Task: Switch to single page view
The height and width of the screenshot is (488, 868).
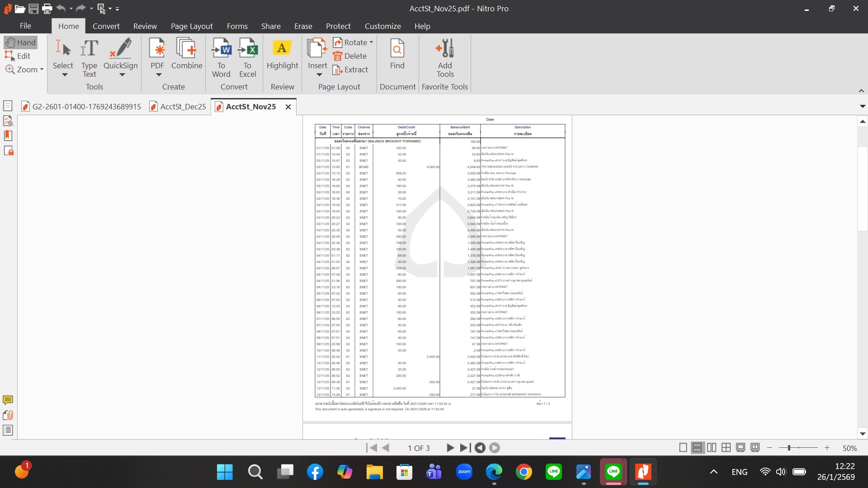Action: coord(683,448)
